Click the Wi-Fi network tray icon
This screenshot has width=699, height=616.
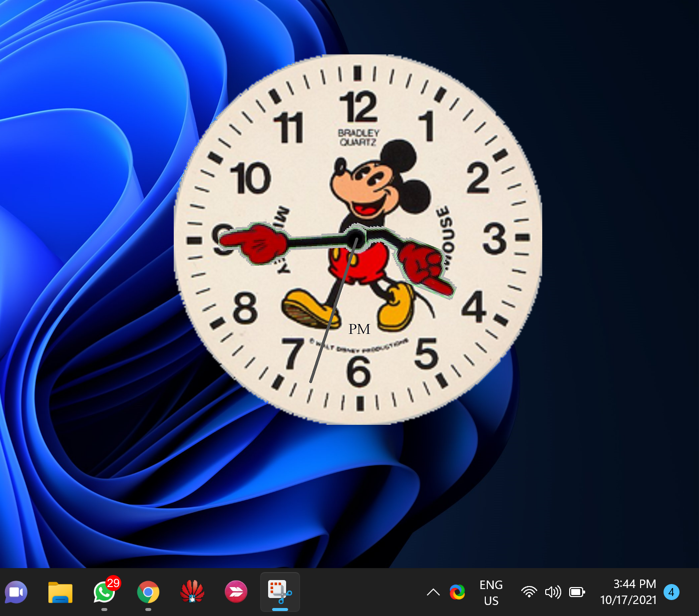click(x=529, y=592)
